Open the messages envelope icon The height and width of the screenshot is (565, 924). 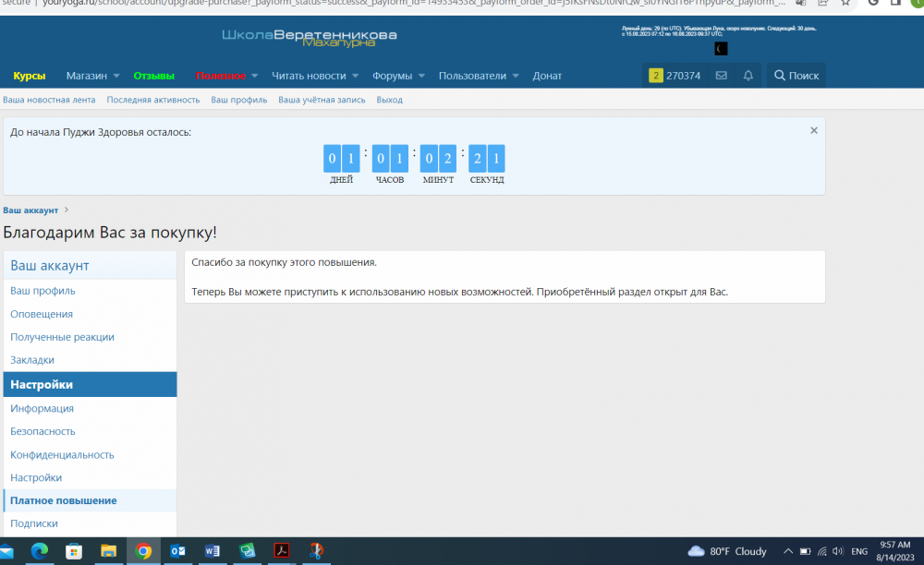tap(722, 76)
